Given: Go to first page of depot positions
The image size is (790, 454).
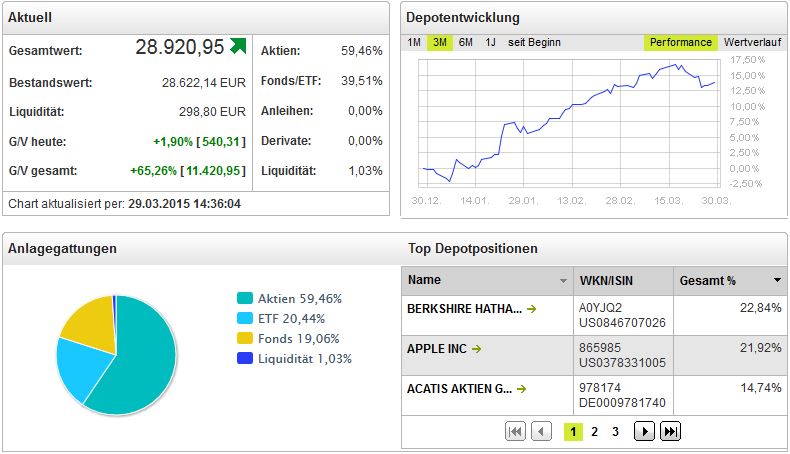Looking at the screenshot, I should click(515, 431).
